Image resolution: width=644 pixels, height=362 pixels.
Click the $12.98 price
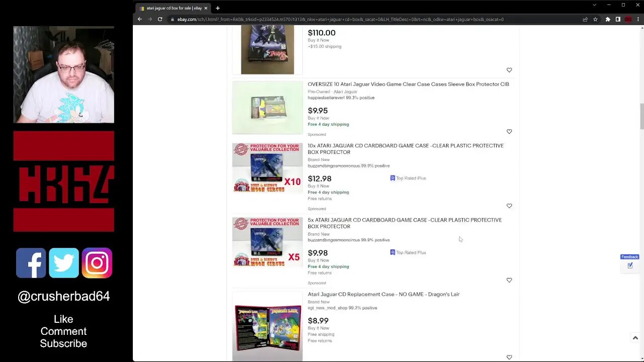tap(319, 178)
